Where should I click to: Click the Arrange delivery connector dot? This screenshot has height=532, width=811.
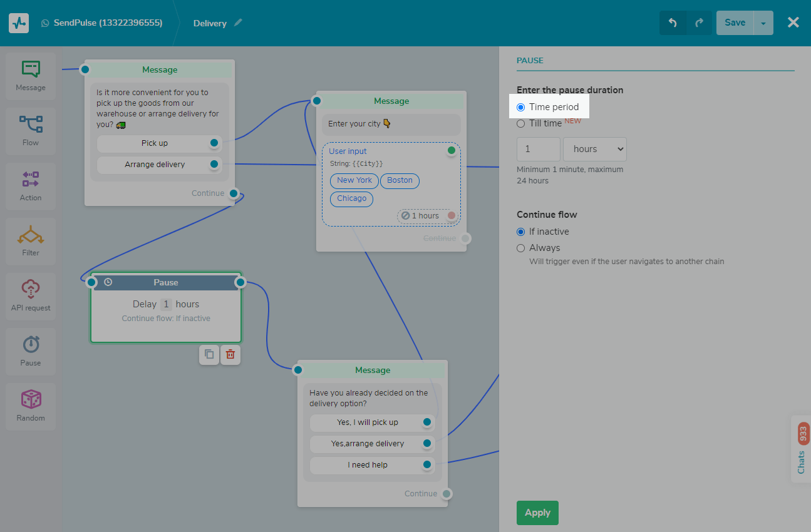[x=214, y=165]
